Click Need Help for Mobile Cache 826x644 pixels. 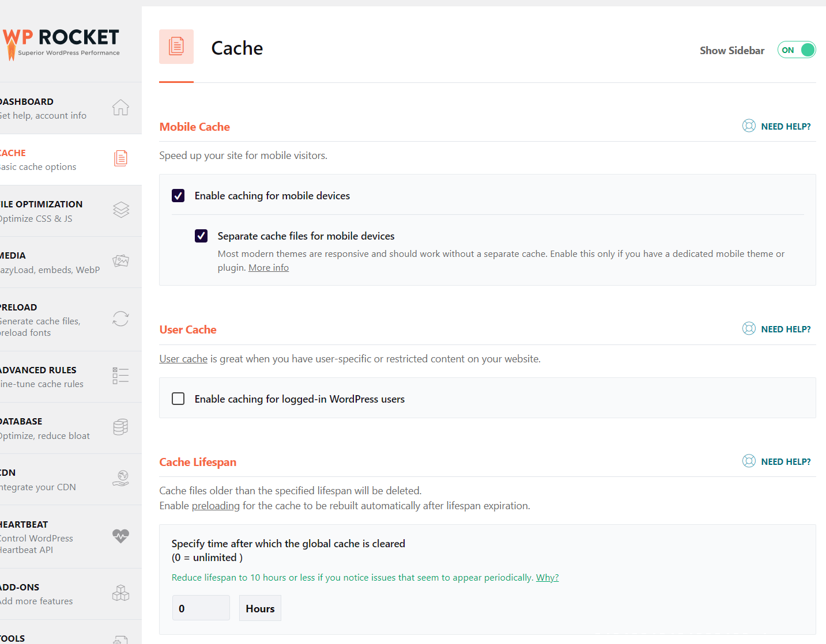(776, 126)
